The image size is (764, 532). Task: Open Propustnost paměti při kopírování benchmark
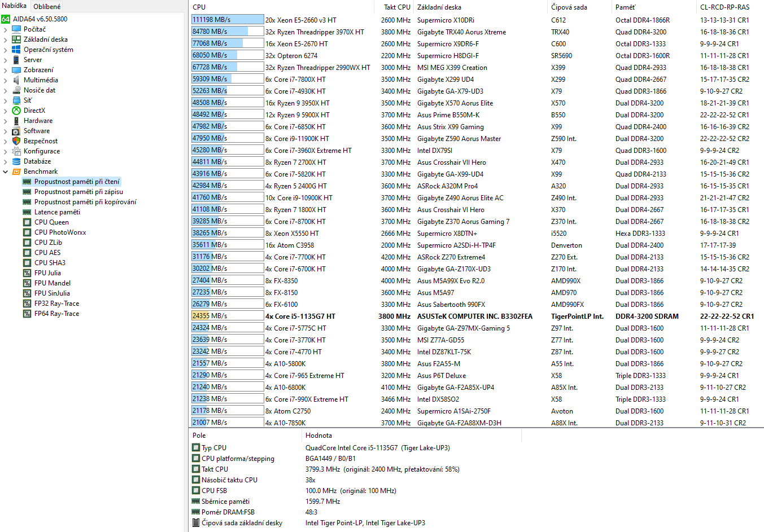click(x=85, y=202)
